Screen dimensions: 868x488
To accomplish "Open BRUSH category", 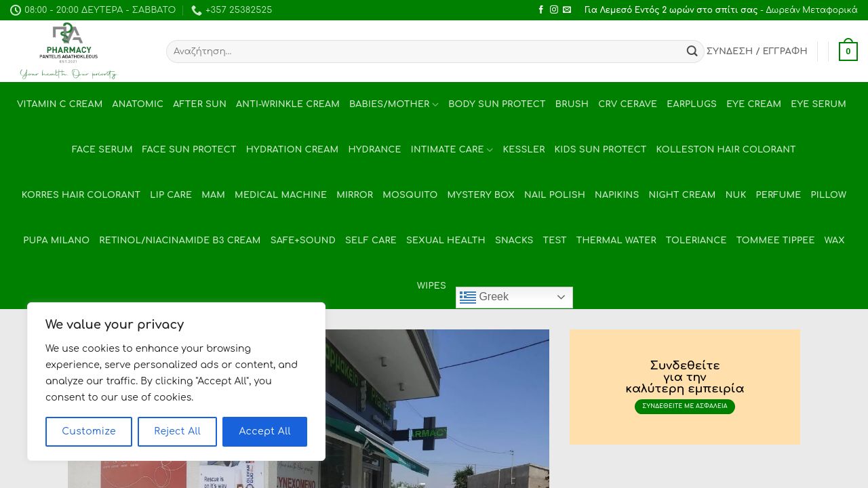I will (x=572, y=104).
